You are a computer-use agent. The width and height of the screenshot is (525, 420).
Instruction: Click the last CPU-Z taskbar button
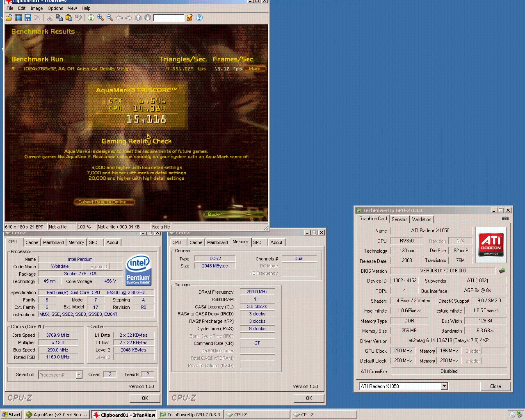pos(324,415)
